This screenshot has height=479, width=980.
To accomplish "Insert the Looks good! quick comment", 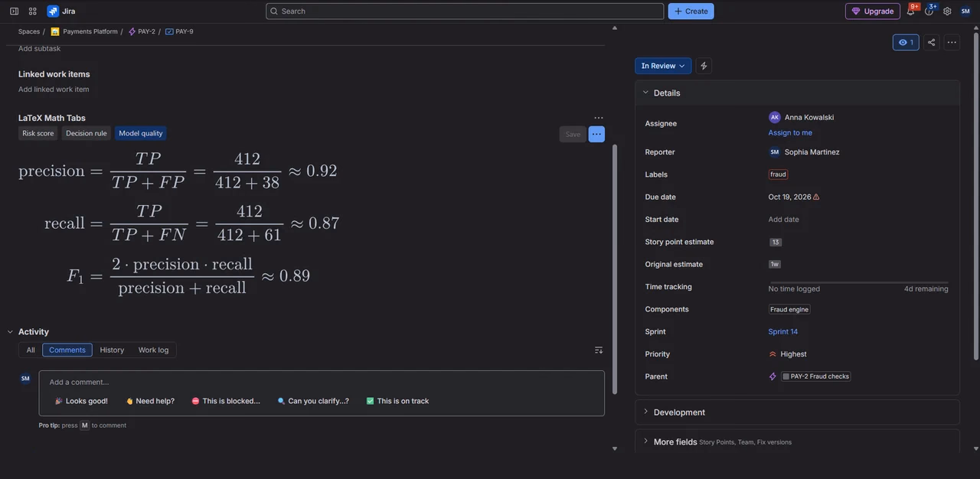I will tap(82, 401).
